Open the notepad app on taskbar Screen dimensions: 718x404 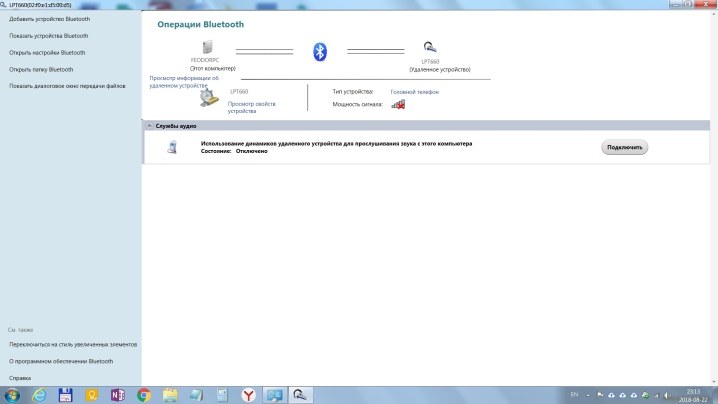coord(196,395)
